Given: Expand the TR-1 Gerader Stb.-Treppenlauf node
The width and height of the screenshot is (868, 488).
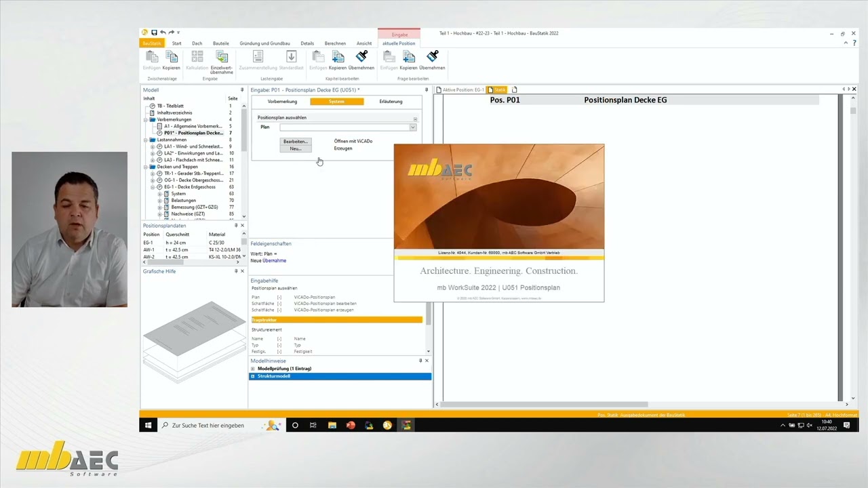Looking at the screenshot, I should (x=153, y=174).
